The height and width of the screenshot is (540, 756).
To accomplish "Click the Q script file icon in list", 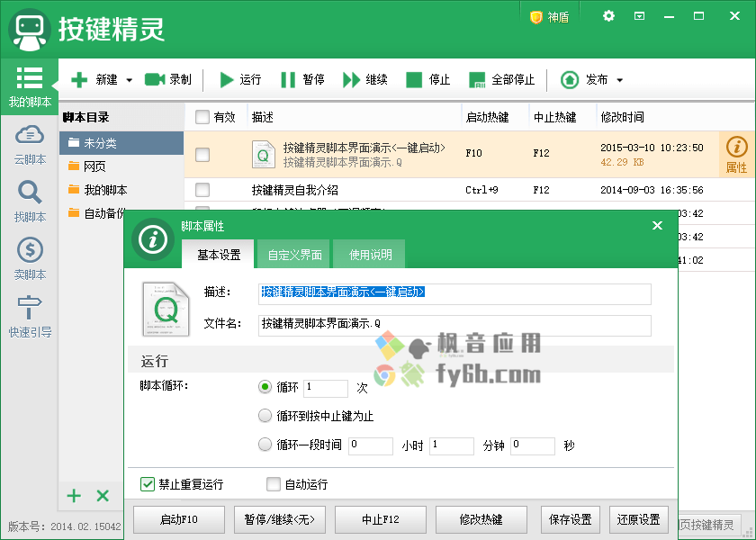I will coord(263,154).
